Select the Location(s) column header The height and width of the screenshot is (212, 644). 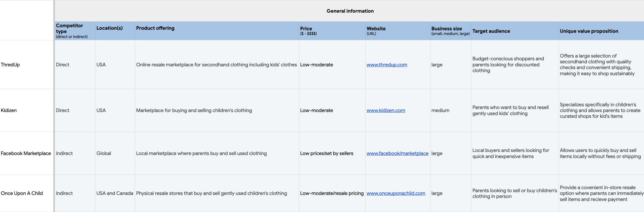[x=115, y=31]
